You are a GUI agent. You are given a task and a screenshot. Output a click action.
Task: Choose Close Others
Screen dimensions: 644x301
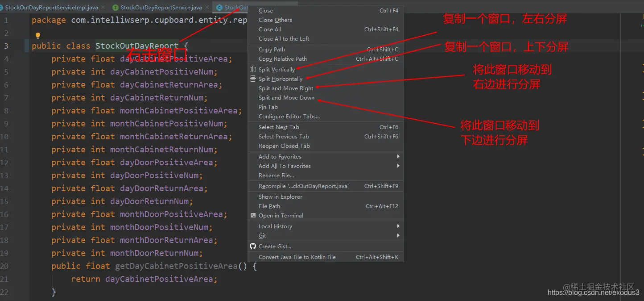point(326,20)
